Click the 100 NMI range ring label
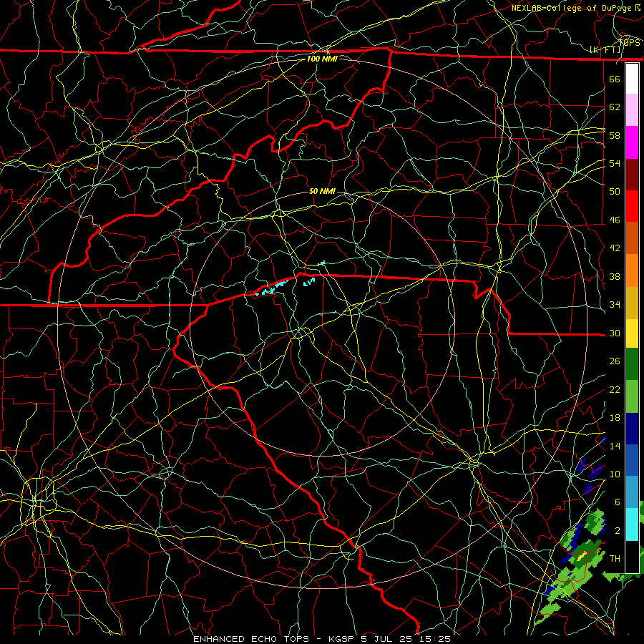644x644 pixels. (x=322, y=59)
